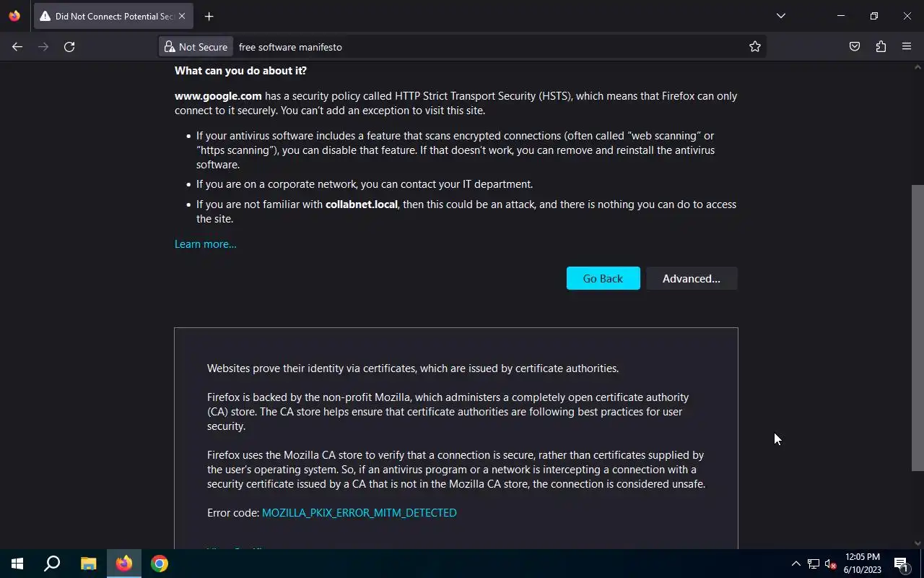The height and width of the screenshot is (578, 924).
Task: Open File Explorer from the taskbar
Action: tap(88, 564)
